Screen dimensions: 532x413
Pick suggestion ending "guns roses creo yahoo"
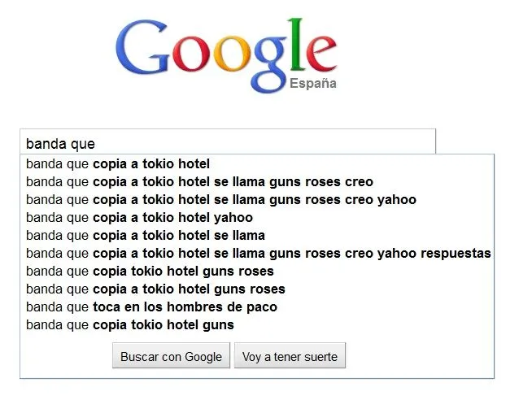tap(220, 200)
